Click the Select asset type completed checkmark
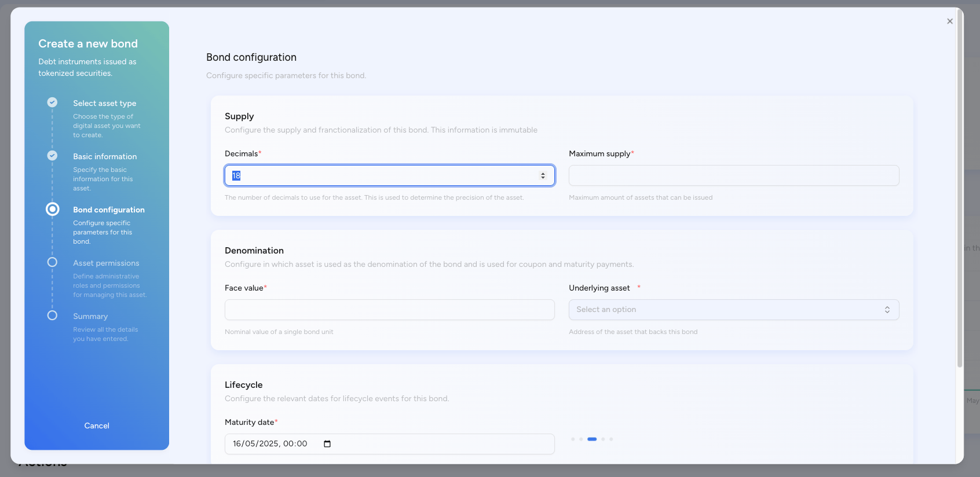Image resolution: width=980 pixels, height=477 pixels. pyautogui.click(x=52, y=102)
